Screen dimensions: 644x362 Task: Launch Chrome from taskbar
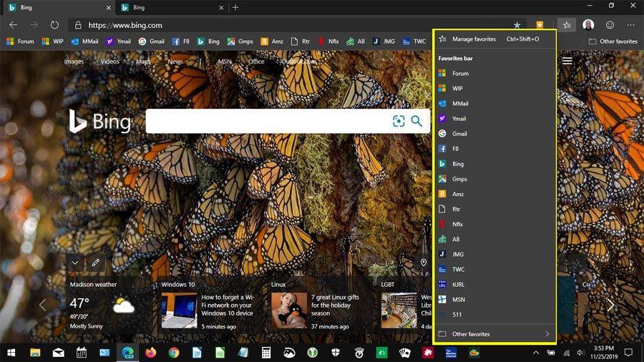[x=174, y=353]
